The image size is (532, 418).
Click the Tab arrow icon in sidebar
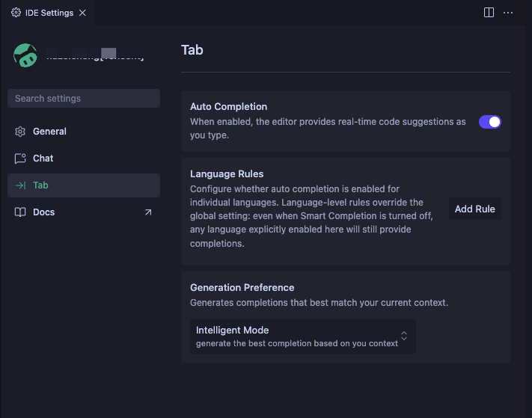[20, 185]
